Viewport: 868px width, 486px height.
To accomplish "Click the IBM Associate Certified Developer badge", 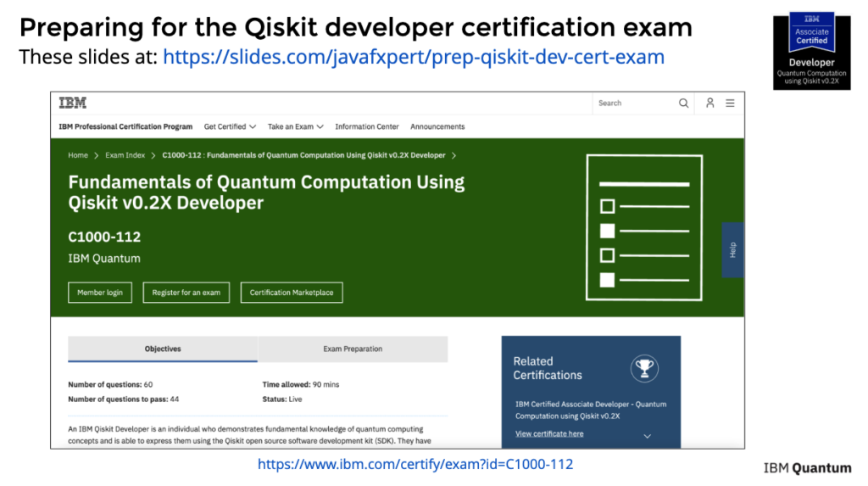I will [x=811, y=51].
